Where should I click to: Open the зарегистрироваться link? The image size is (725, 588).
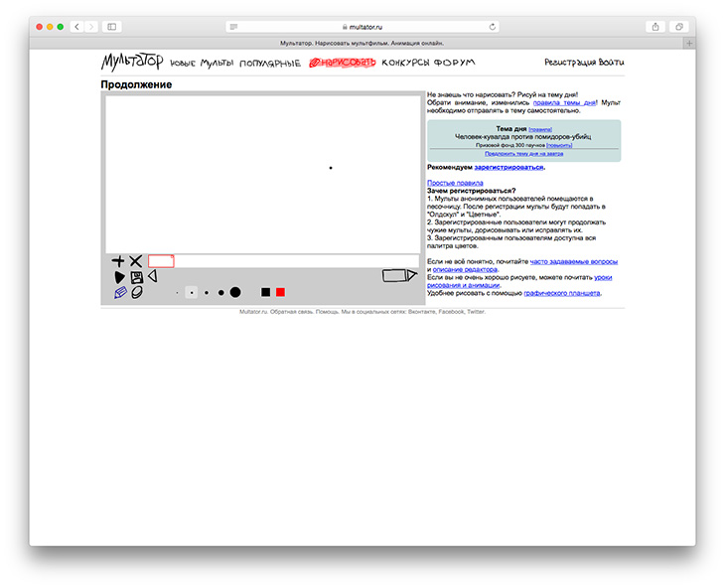508,167
